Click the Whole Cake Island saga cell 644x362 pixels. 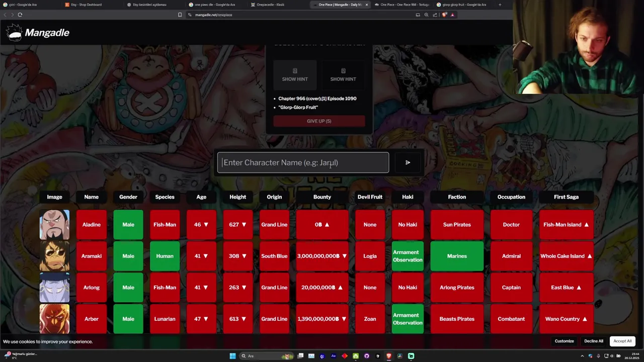point(566,256)
